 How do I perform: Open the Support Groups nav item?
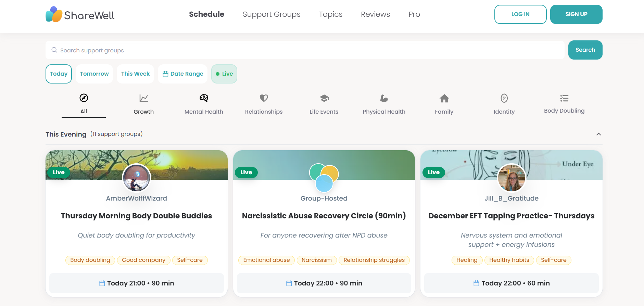tap(272, 14)
